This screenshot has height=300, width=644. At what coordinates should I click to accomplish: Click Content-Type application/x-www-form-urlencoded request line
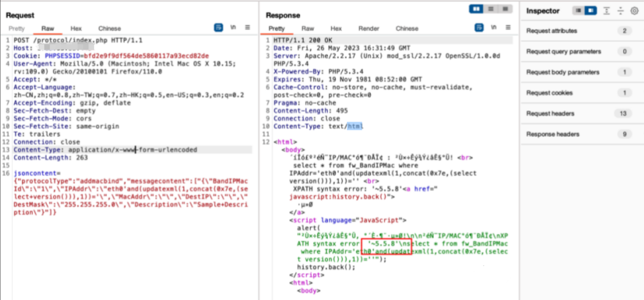coord(105,150)
